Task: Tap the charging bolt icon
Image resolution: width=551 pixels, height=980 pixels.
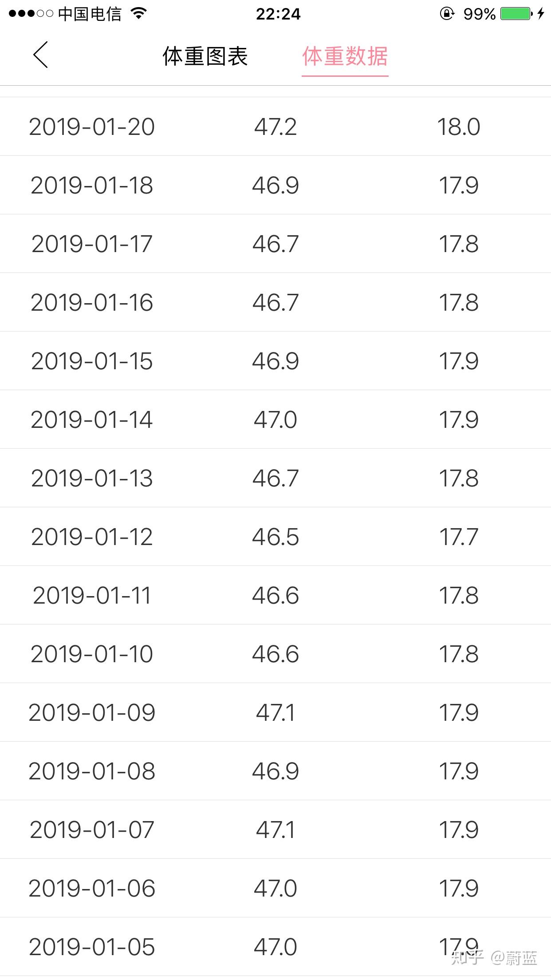Action: click(x=541, y=14)
